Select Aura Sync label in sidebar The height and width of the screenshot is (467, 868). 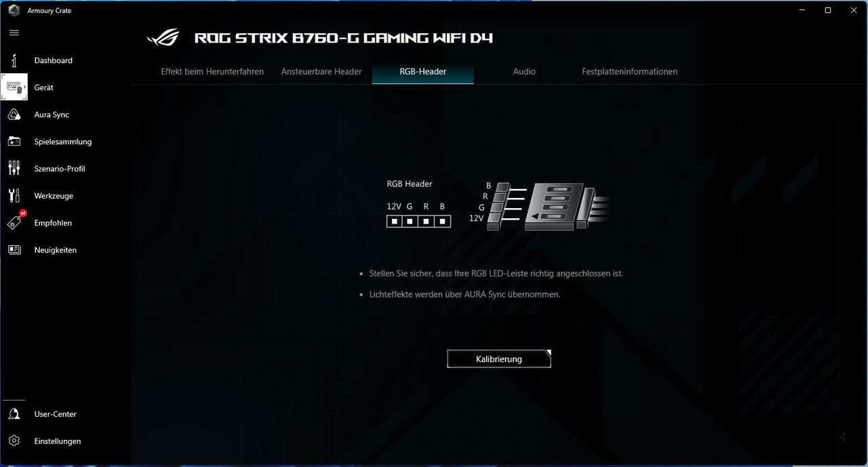(x=52, y=115)
